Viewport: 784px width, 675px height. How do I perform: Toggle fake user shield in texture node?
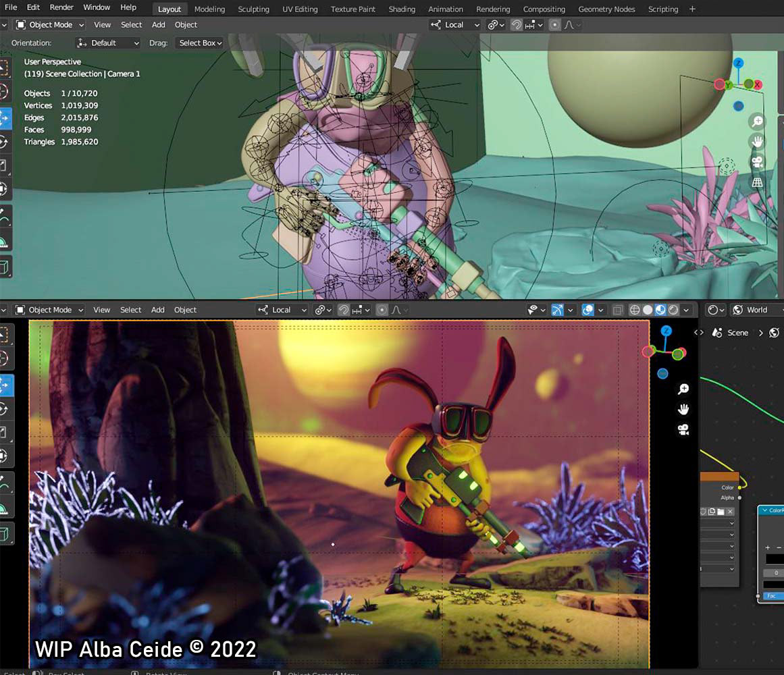704,512
